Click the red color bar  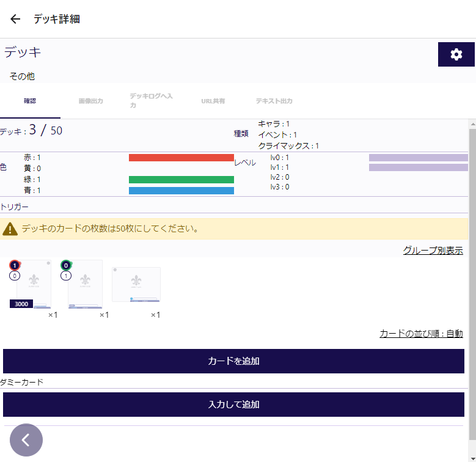coord(181,158)
